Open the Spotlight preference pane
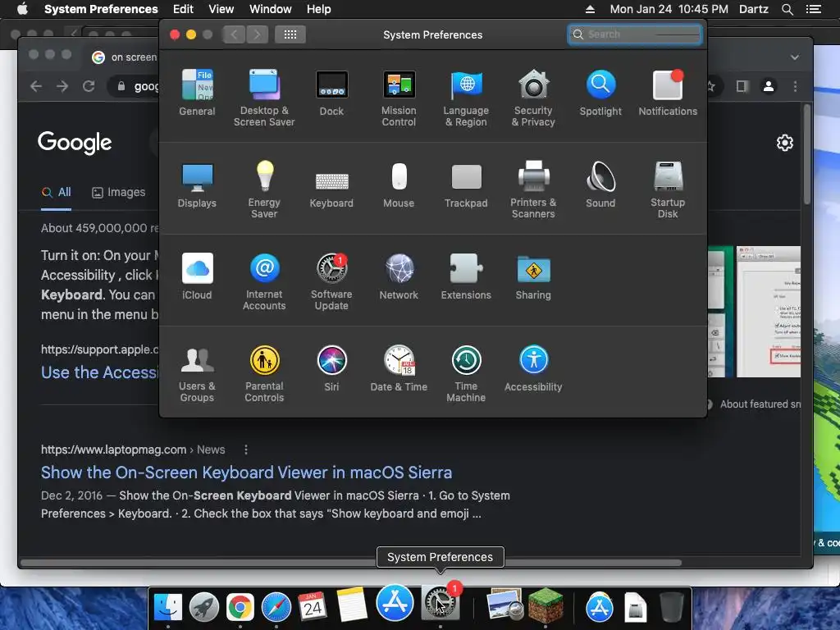The width and height of the screenshot is (840, 630). [x=600, y=93]
